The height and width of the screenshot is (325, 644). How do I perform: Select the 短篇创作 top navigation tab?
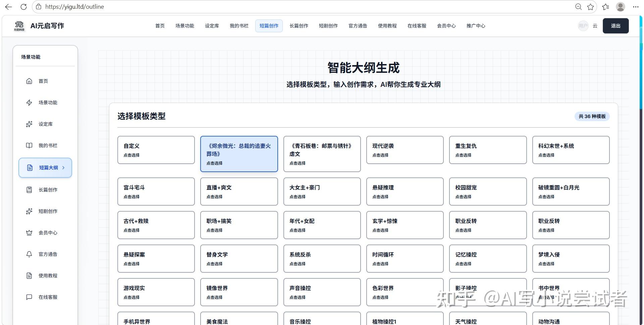click(269, 26)
